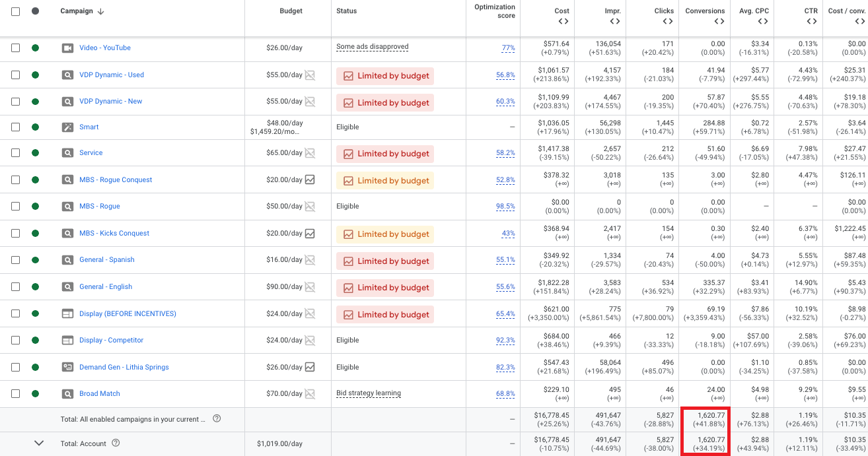Expand the Cost column arrows

tap(563, 22)
